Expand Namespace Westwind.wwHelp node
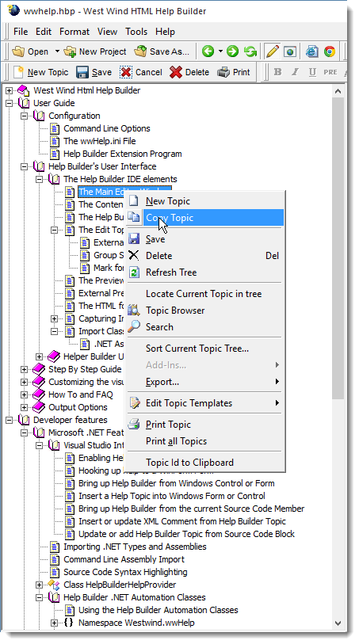This screenshot has width=359, height=644. pyautogui.click(x=54, y=623)
